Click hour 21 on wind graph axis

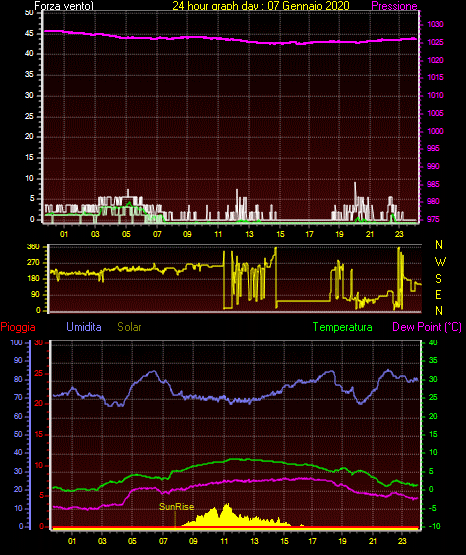tap(370, 234)
